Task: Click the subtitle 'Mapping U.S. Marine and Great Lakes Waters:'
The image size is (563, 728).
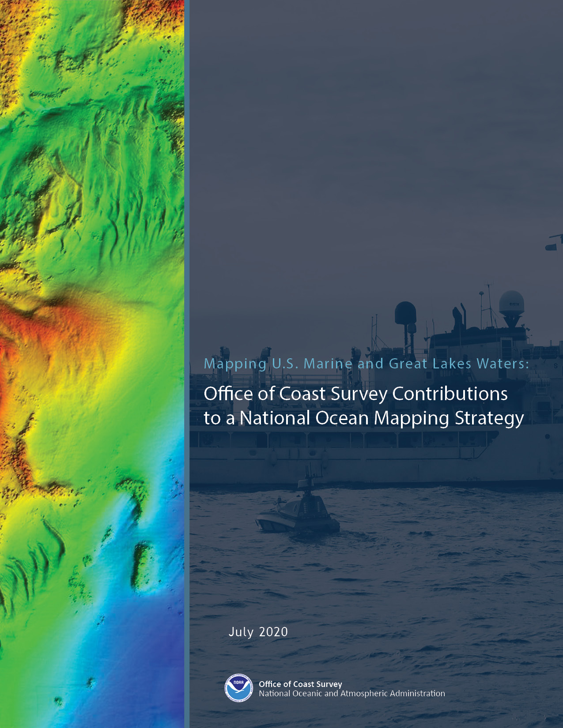Action: 366,364
